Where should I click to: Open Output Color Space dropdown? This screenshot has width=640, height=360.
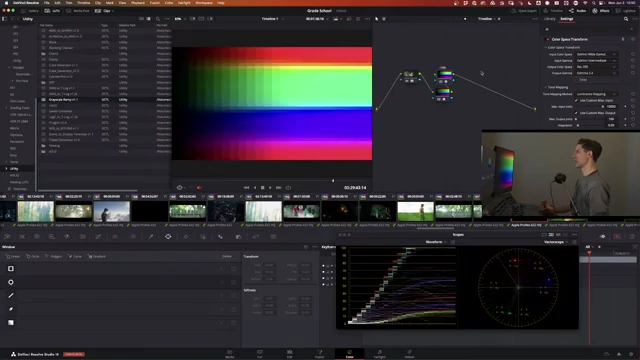(x=596, y=67)
